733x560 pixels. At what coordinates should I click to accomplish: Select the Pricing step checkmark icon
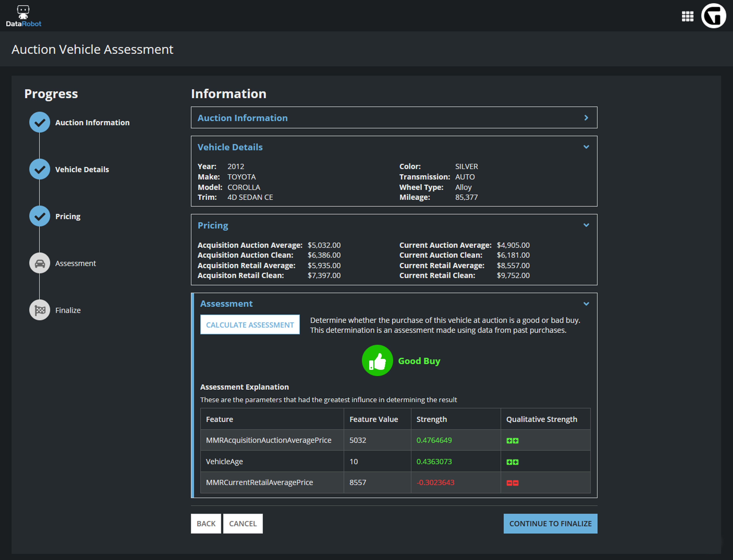pyautogui.click(x=40, y=216)
